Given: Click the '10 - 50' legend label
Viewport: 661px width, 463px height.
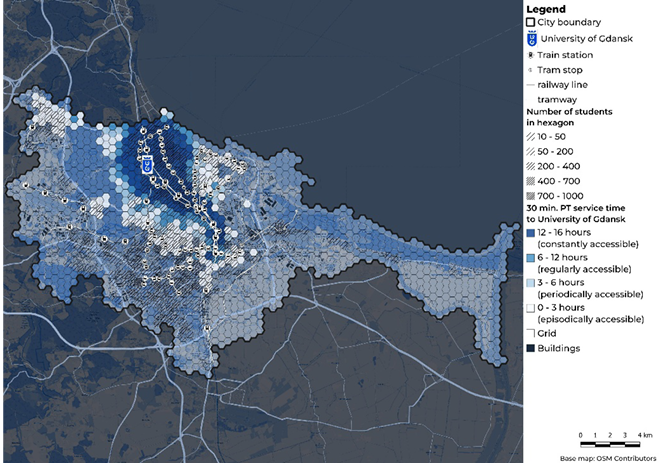Looking at the screenshot, I should (x=551, y=137).
